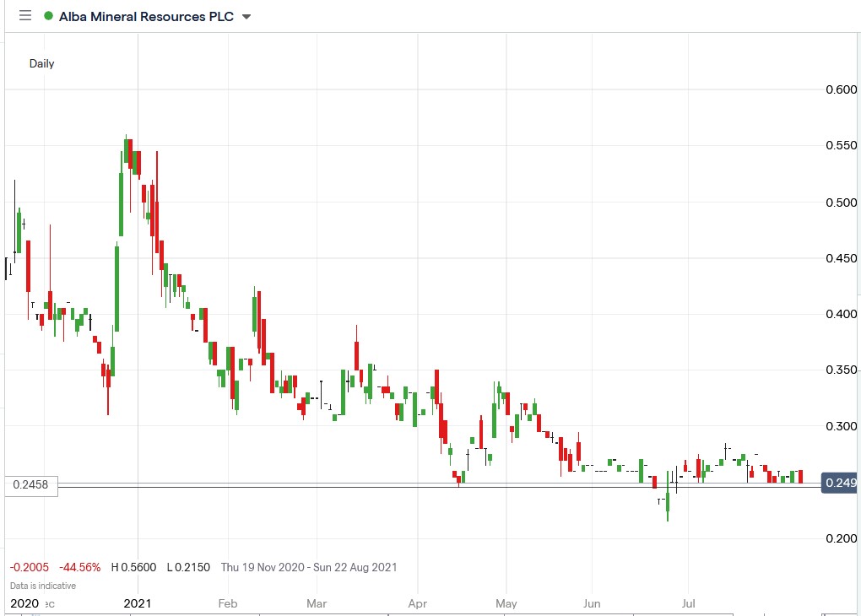
Task: Expand the Alba Mineral Resources dropdown arrow
Action: click(246, 17)
